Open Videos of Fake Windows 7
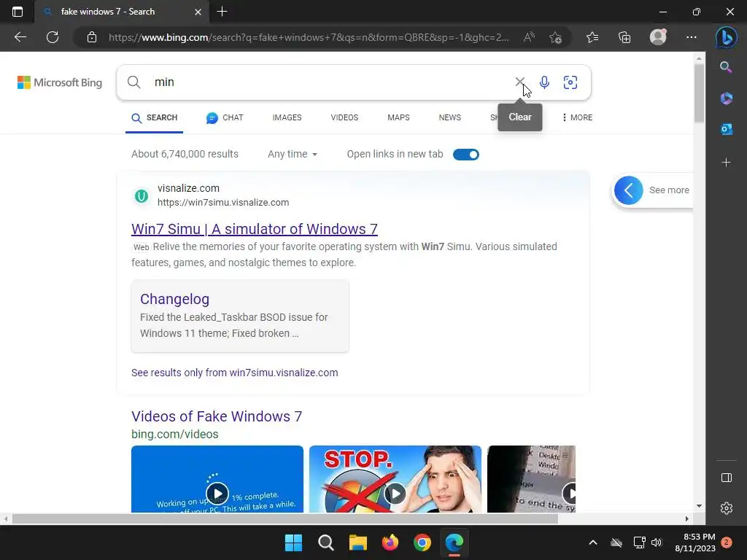 pos(217,416)
